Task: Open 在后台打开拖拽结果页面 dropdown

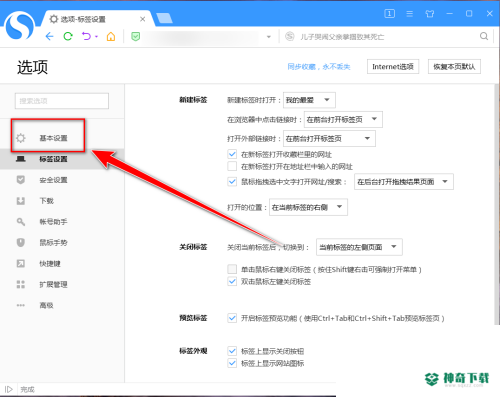Action: click(x=404, y=182)
